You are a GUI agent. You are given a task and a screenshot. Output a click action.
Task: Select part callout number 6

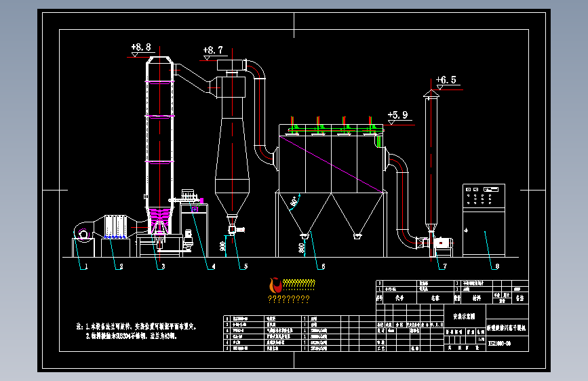[x=324, y=266]
